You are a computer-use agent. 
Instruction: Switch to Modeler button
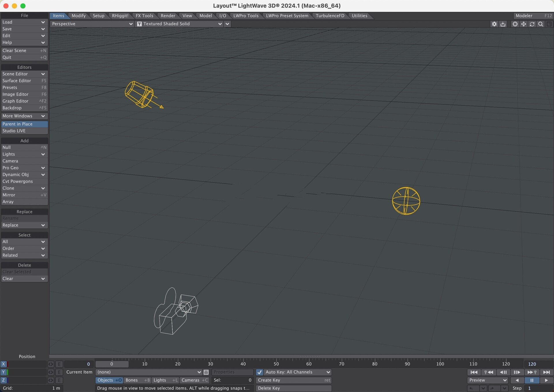(x=533, y=16)
